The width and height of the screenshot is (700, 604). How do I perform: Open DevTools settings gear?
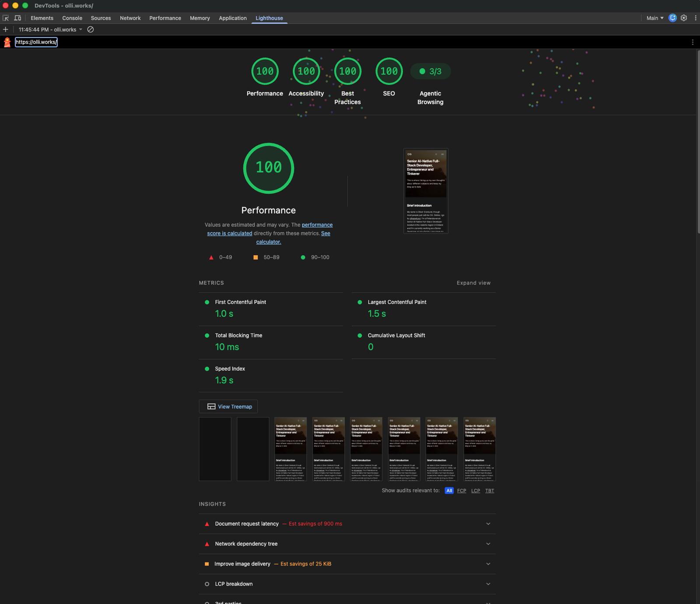click(684, 18)
